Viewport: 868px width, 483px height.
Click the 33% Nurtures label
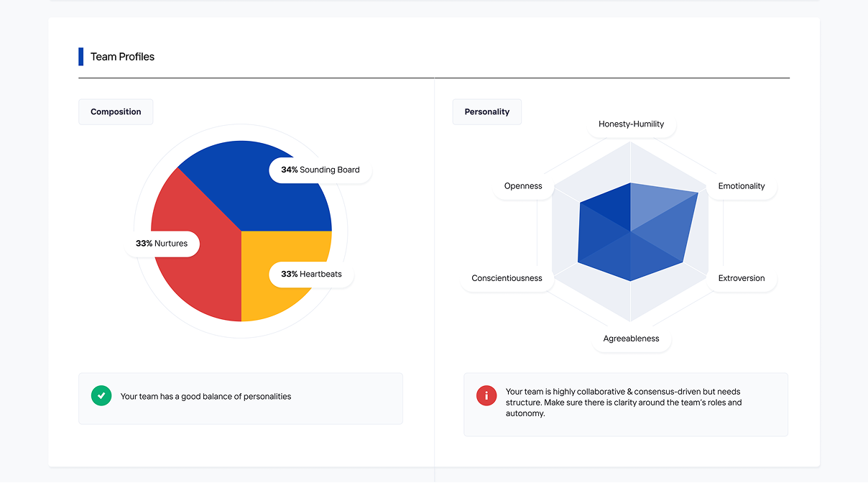[162, 244]
